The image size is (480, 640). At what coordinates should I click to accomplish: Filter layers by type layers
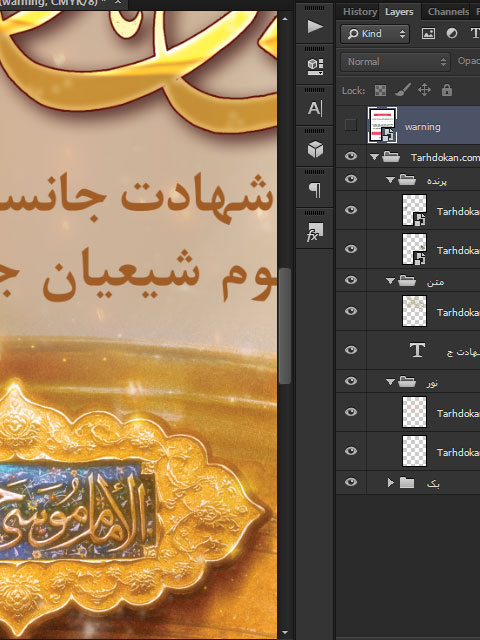click(x=475, y=33)
